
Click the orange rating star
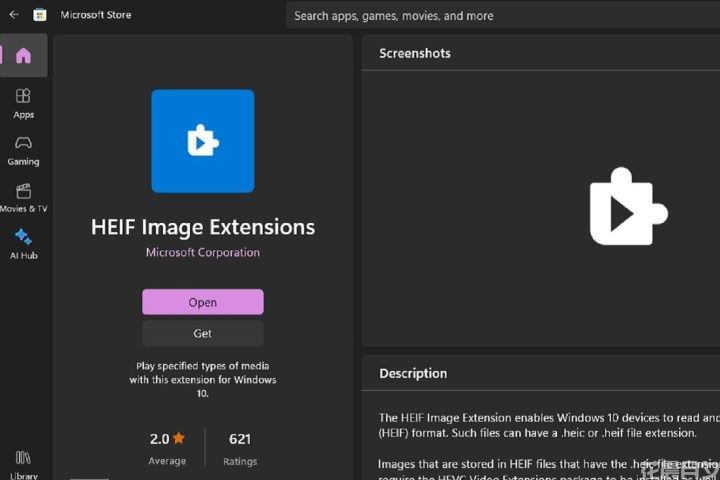[x=179, y=438]
